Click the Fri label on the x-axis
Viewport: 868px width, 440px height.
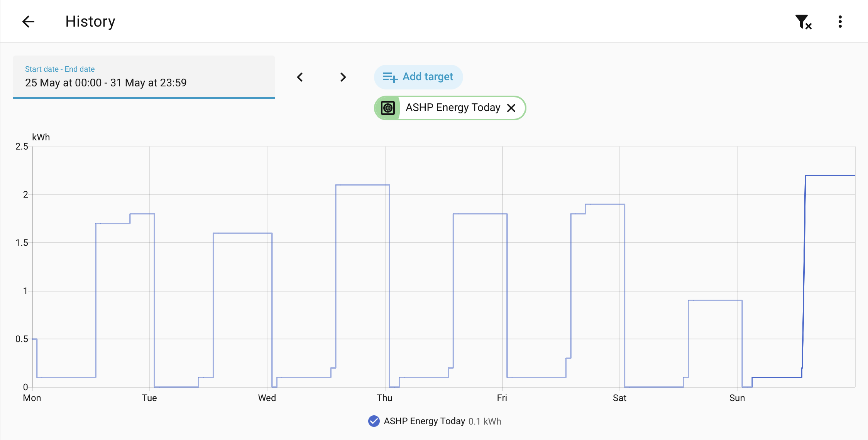pos(502,398)
